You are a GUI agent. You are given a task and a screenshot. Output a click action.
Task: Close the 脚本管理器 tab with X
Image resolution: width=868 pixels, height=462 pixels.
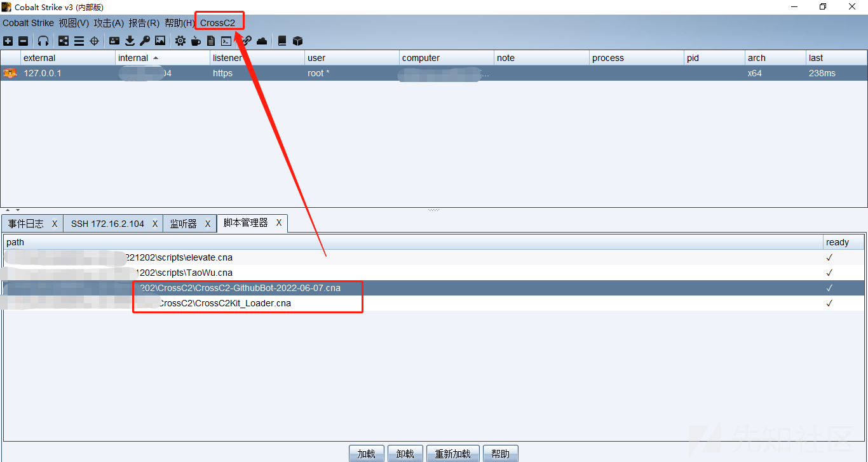click(279, 223)
